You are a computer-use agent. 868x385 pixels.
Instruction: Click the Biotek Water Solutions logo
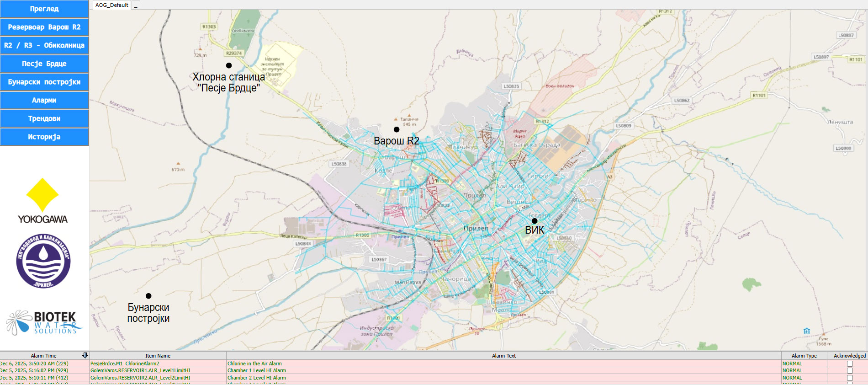pos(44,322)
